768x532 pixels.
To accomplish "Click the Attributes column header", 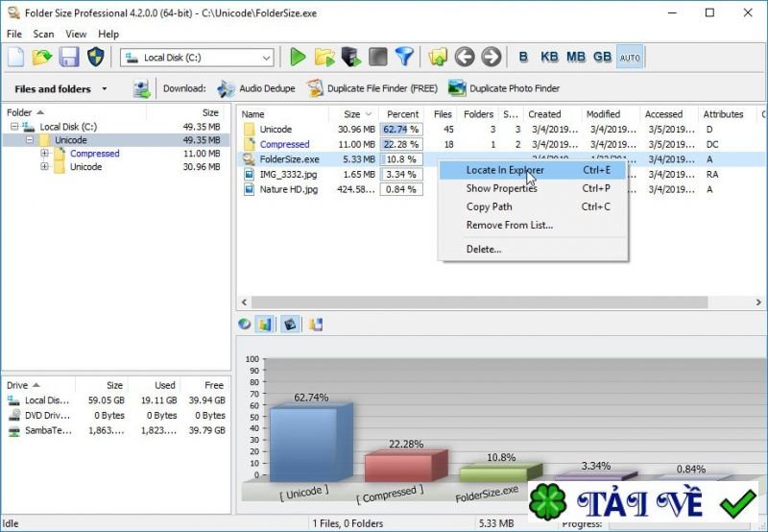I will click(x=727, y=114).
